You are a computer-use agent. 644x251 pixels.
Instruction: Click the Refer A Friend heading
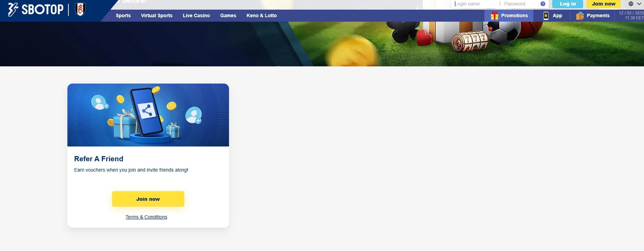tap(99, 159)
